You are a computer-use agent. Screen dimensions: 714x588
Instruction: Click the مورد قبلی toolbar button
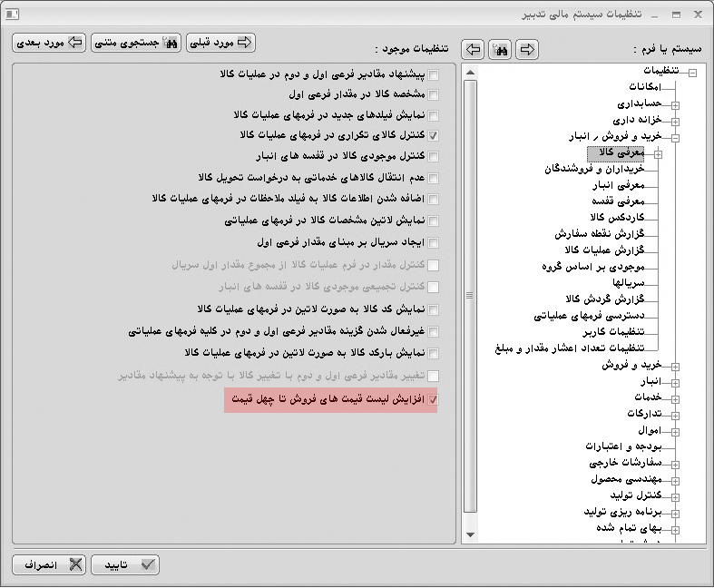point(220,43)
